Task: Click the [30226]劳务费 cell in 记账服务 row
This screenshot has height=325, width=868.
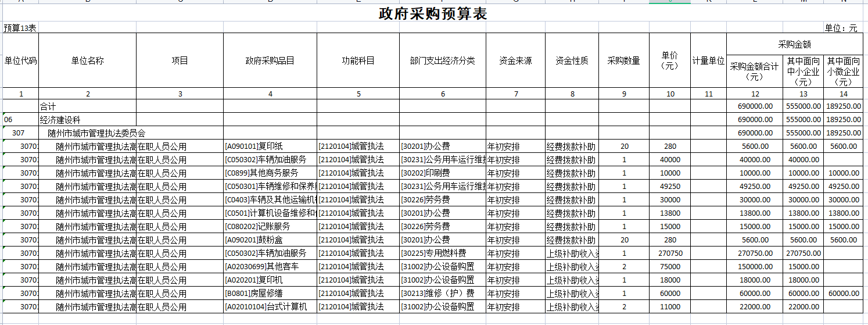Action: [x=443, y=227]
